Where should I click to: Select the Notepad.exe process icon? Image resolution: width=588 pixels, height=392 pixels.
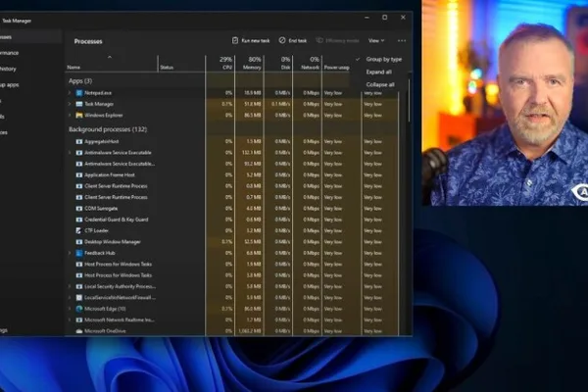tap(79, 93)
